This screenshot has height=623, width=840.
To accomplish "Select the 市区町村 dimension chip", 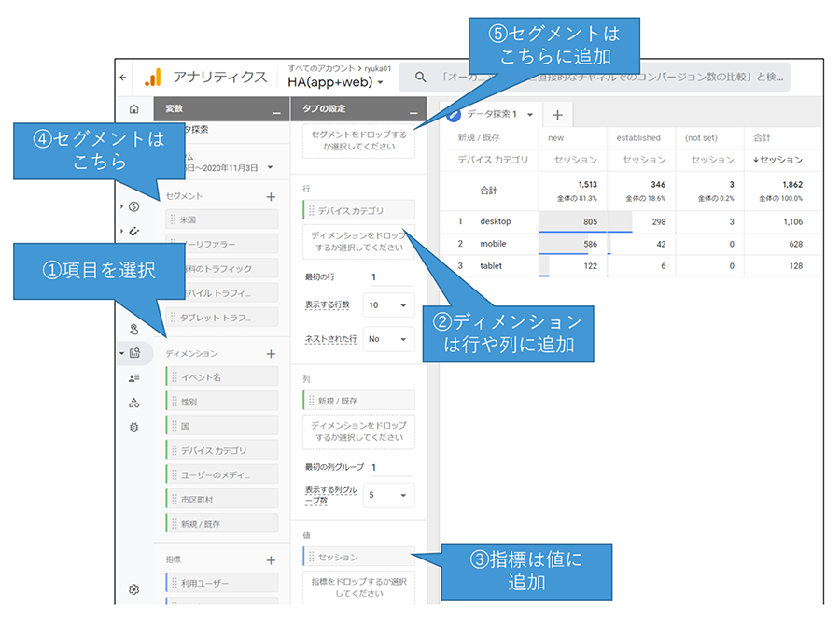I will (222, 500).
